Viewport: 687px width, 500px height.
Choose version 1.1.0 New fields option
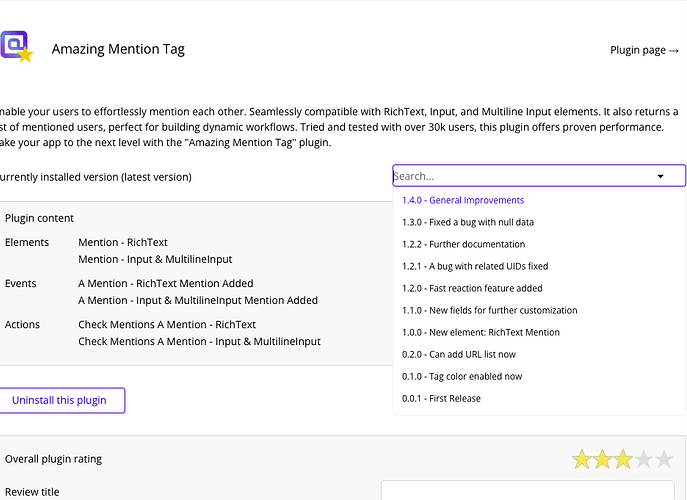(x=489, y=310)
